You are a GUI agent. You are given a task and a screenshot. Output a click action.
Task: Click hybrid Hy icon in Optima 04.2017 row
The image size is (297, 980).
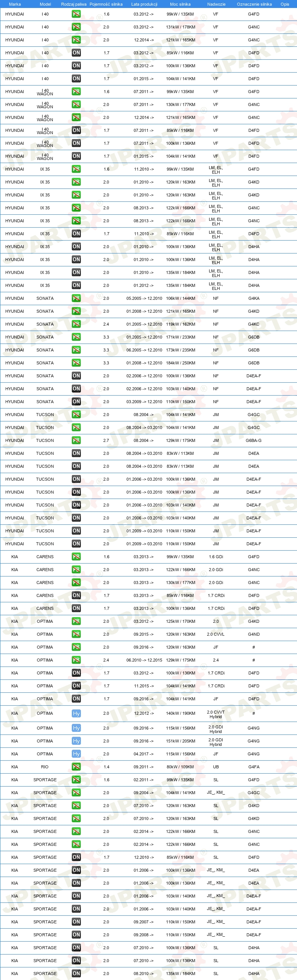(76, 754)
